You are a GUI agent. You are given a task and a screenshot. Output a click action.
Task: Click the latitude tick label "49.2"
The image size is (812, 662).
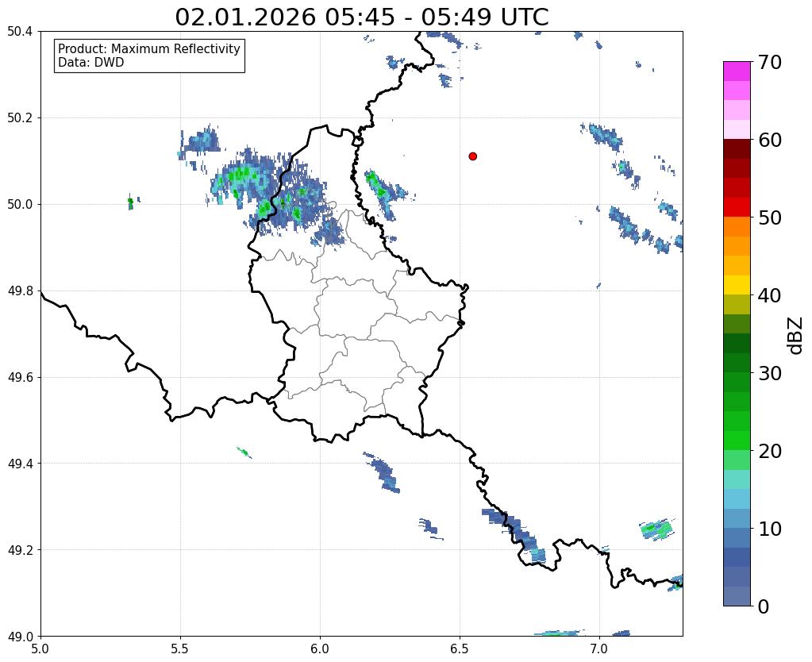click(20, 550)
